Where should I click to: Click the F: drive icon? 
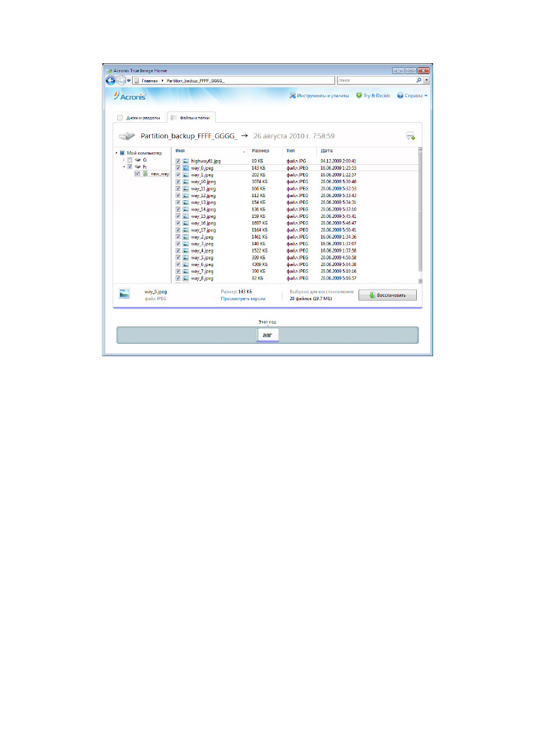[138, 167]
